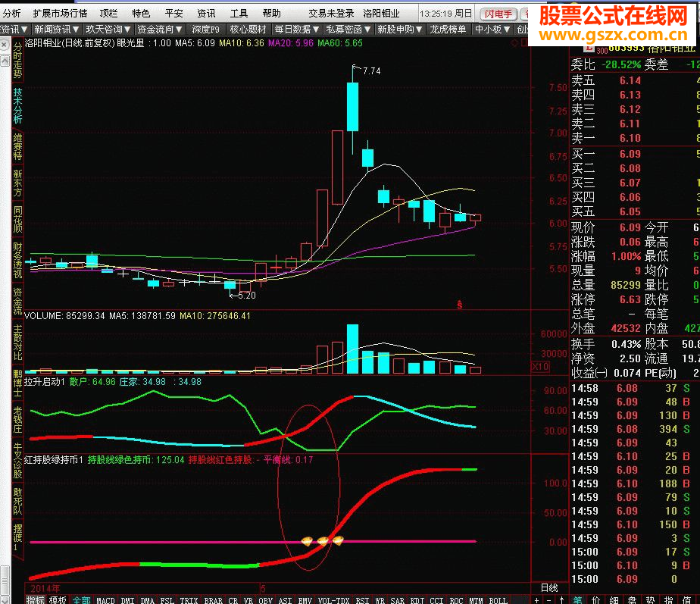Switch to the MACD indicator tab
Image resolution: width=700 pixels, height=604 pixels.
point(105,600)
